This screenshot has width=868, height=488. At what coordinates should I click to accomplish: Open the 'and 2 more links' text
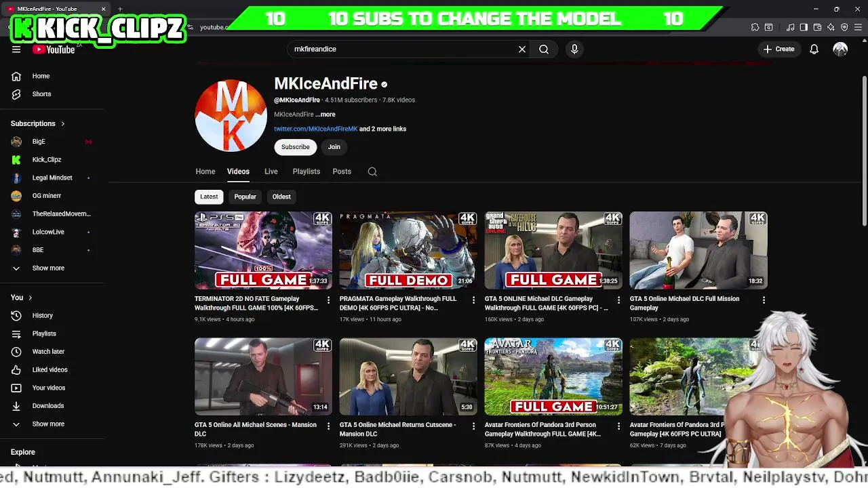[382, 129]
